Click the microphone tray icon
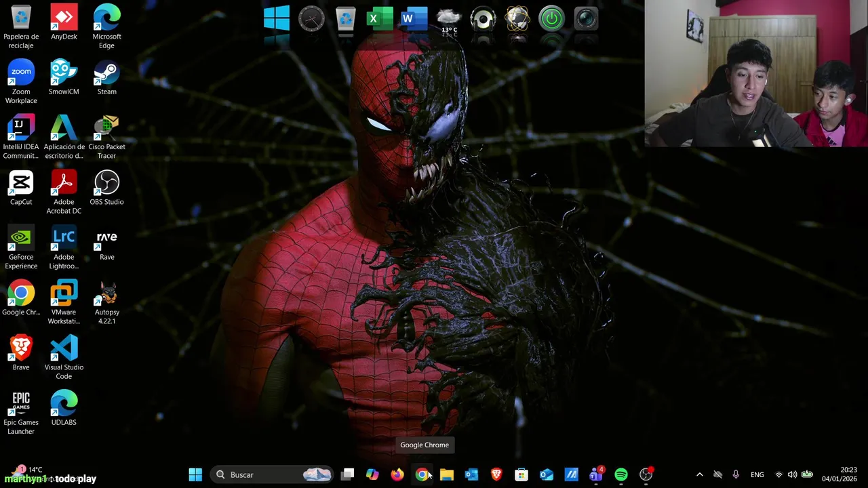This screenshot has width=868, height=488. (x=736, y=474)
